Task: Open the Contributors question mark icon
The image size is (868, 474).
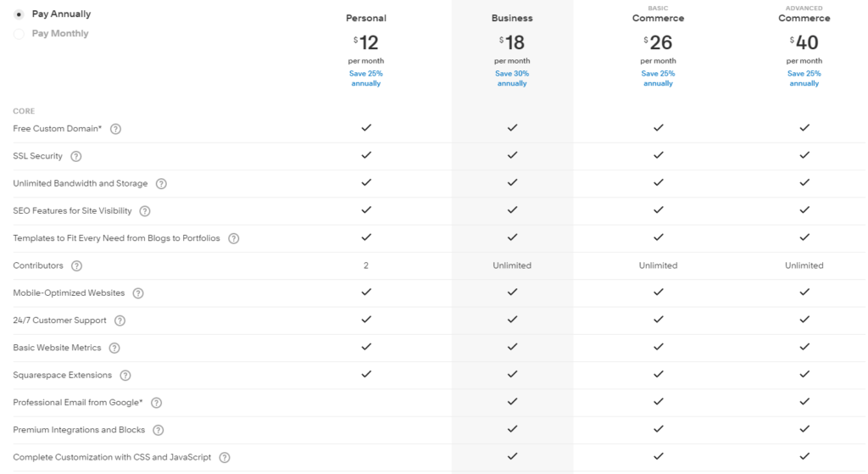Action: (x=76, y=265)
